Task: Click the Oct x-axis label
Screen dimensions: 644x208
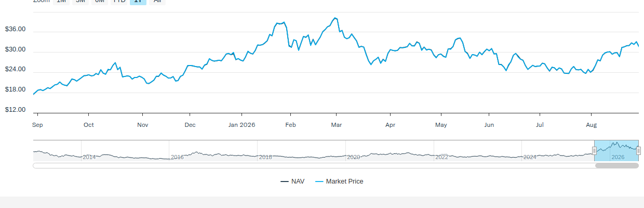Action: 89,125
